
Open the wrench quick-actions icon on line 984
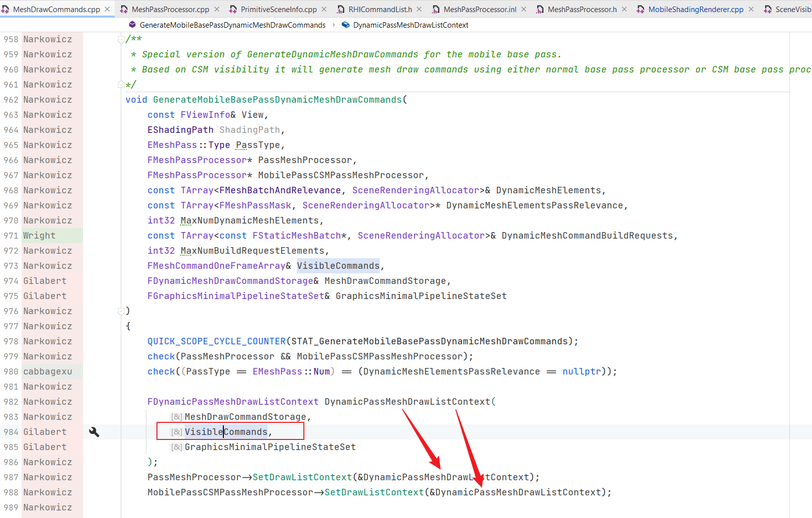click(x=94, y=432)
